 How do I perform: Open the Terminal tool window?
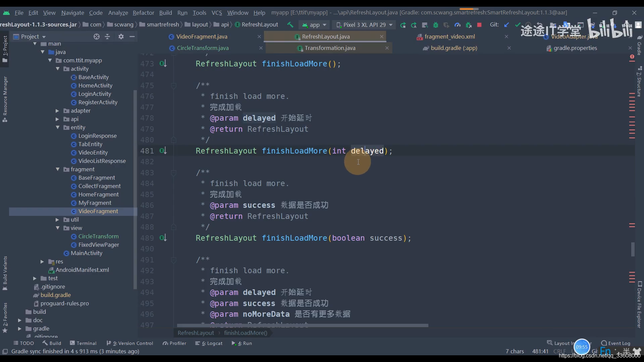(83, 343)
